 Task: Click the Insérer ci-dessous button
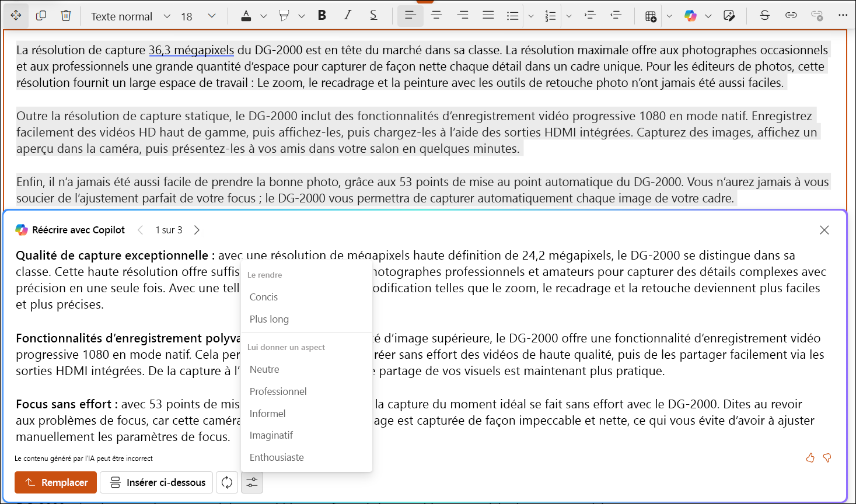156,482
